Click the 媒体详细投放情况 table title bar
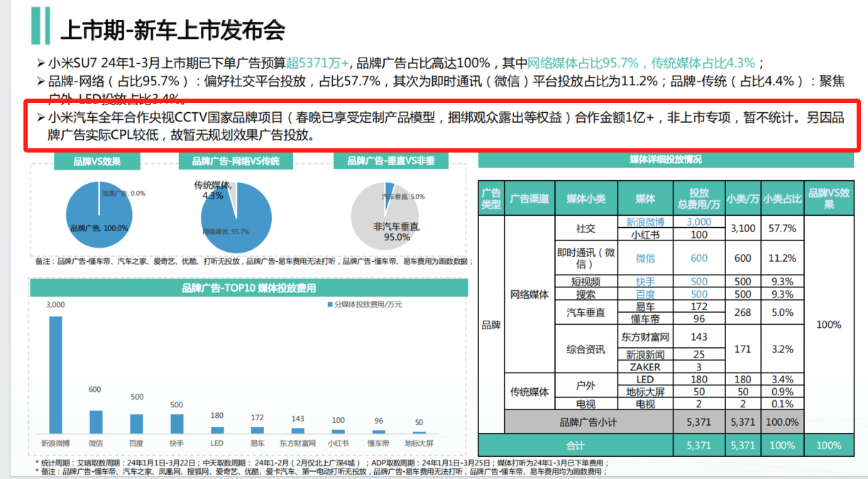The height and width of the screenshot is (479, 868). pos(665,160)
